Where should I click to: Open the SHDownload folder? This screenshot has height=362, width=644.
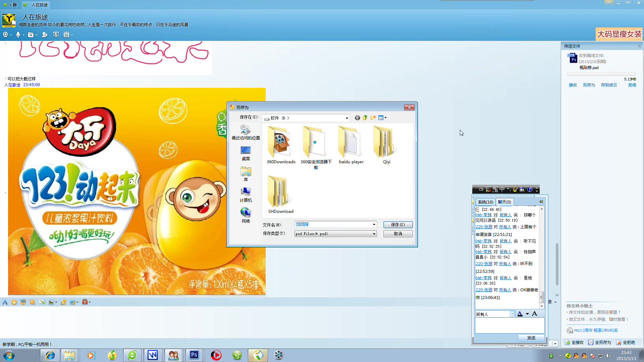tap(281, 195)
